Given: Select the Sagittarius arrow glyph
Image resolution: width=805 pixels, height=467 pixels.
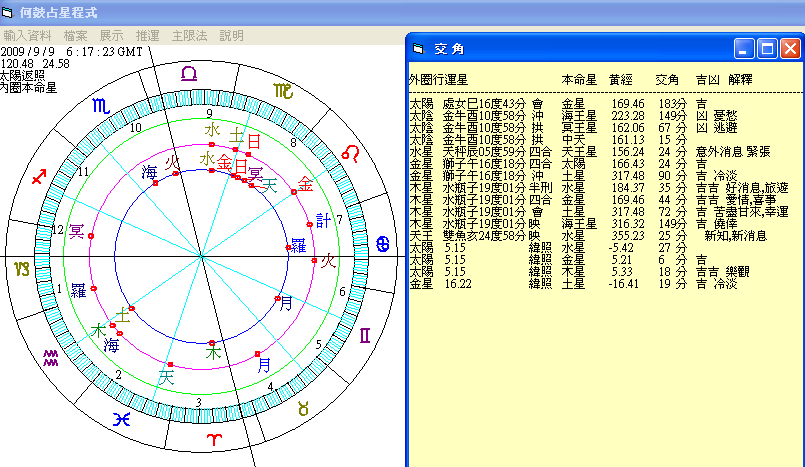Looking at the screenshot, I should pos(39,177).
